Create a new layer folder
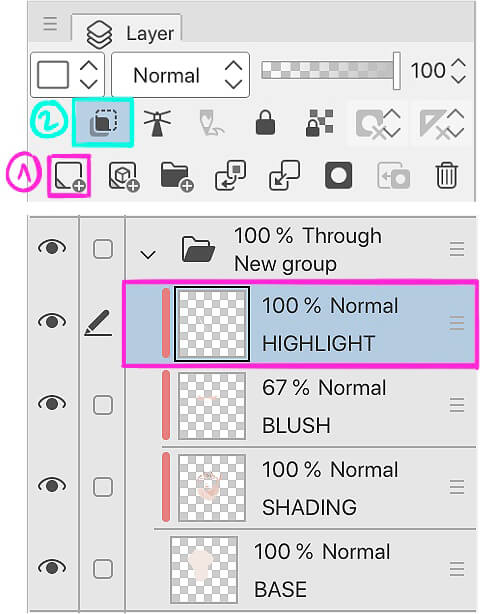486x614 pixels. (177, 176)
